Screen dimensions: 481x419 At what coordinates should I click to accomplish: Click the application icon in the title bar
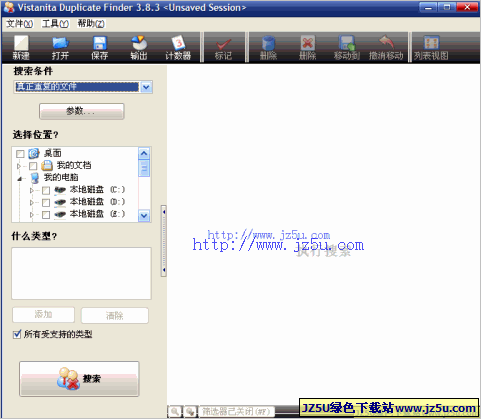[x=9, y=7]
